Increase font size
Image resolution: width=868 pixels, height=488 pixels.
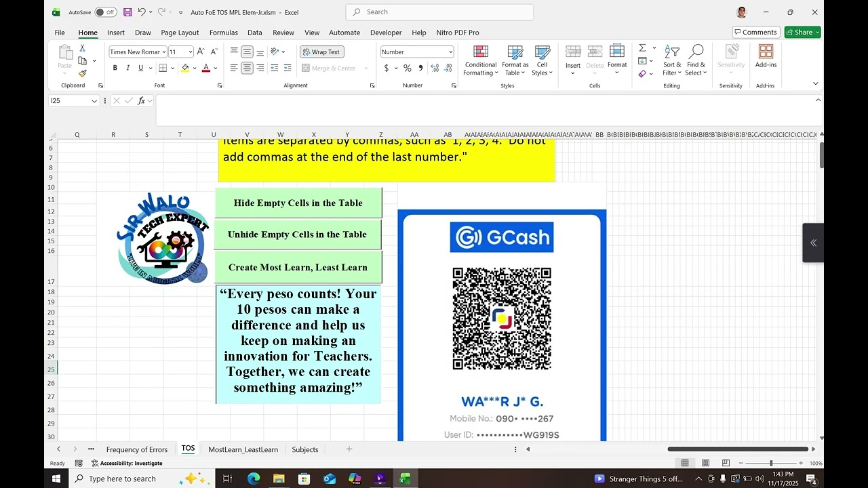201,52
